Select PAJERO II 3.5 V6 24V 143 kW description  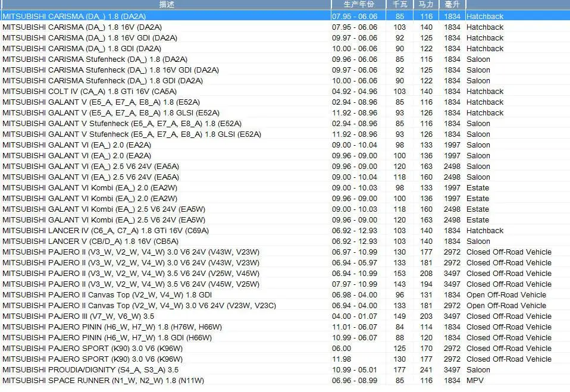coord(131,284)
